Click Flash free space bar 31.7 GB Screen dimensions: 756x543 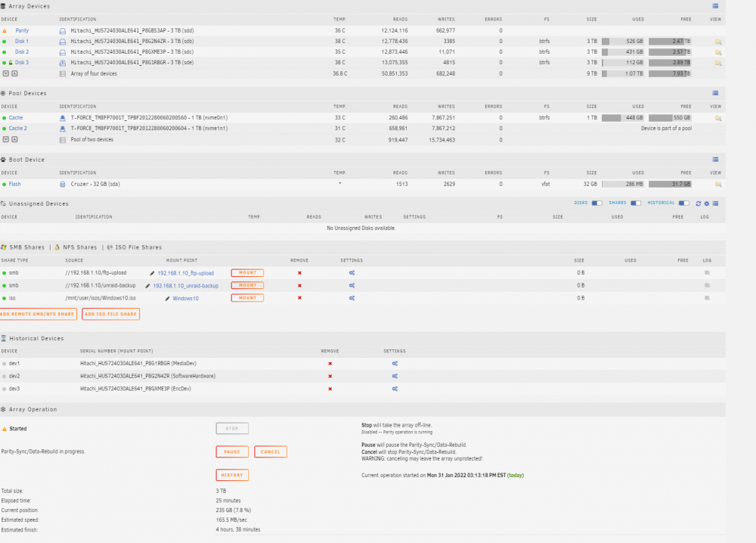click(x=670, y=185)
